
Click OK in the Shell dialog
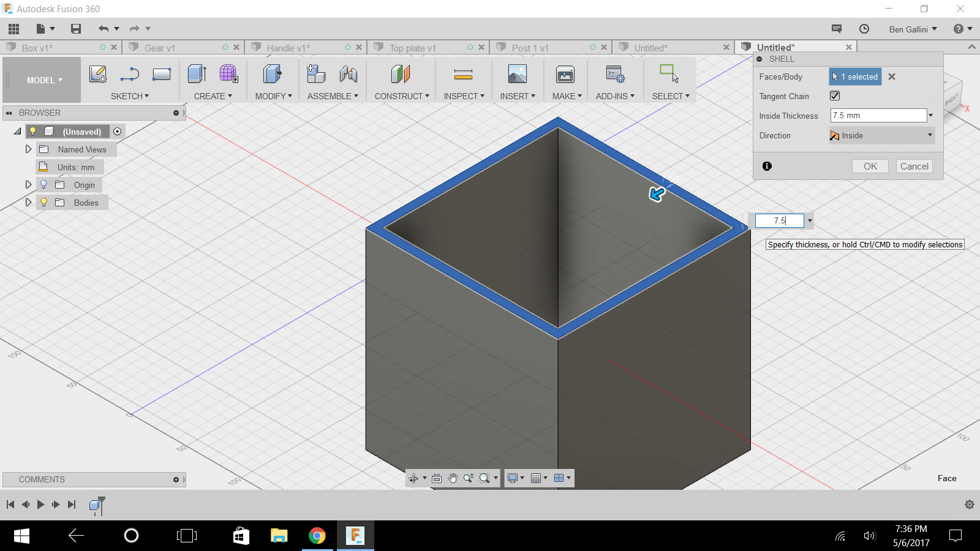click(x=870, y=166)
